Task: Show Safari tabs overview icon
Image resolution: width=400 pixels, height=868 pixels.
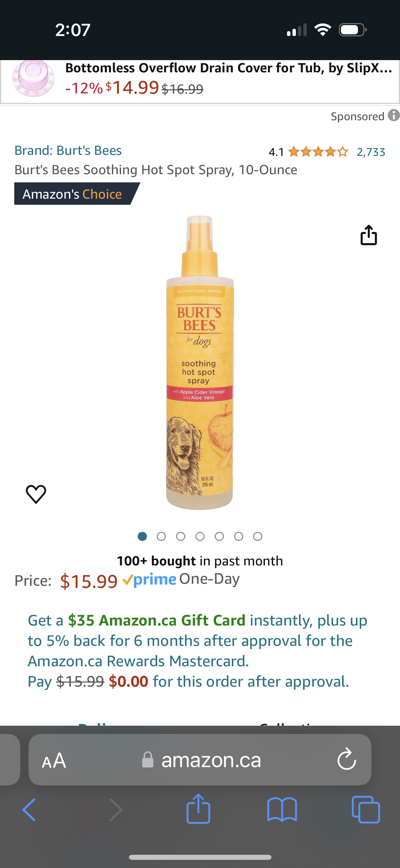Action: click(366, 810)
